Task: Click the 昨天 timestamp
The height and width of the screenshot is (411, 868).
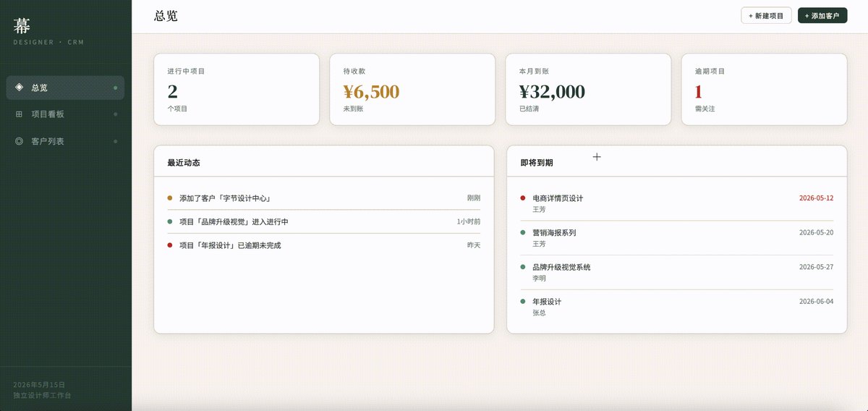Action: 474,245
